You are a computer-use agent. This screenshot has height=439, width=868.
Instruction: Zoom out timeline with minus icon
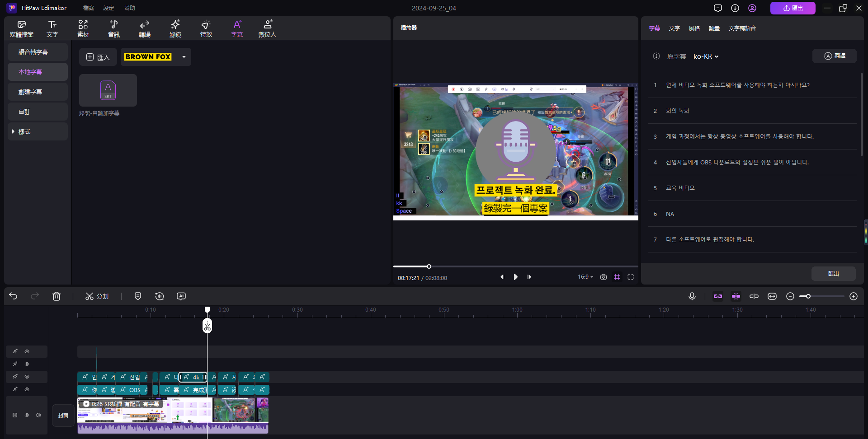[x=790, y=296]
